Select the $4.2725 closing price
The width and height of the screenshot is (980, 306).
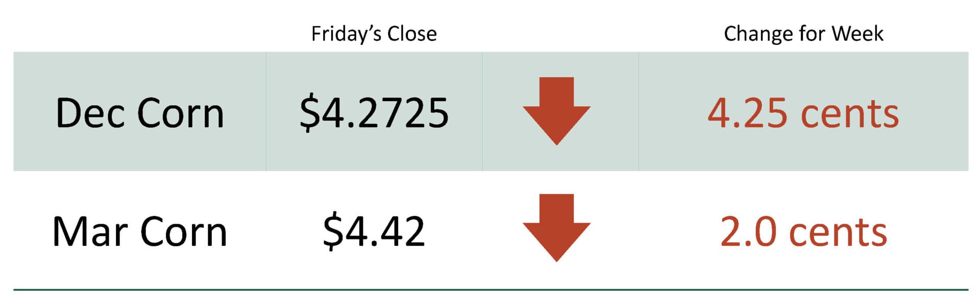pyautogui.click(x=374, y=113)
